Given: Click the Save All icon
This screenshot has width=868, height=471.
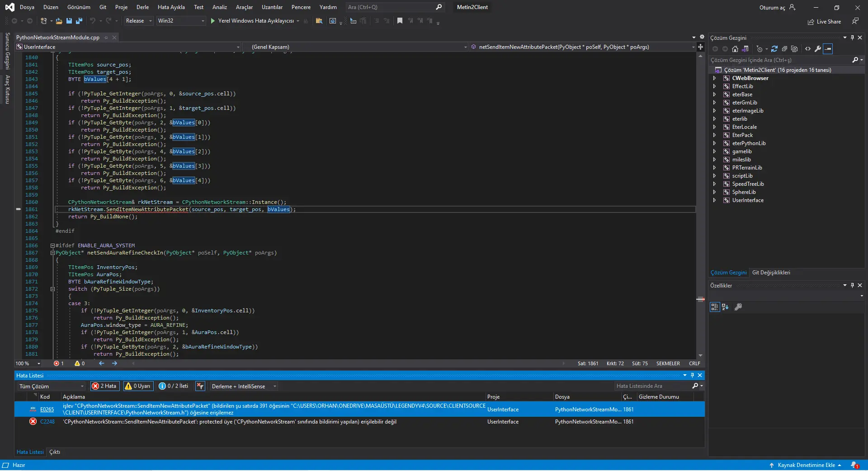Looking at the screenshot, I should 79,21.
